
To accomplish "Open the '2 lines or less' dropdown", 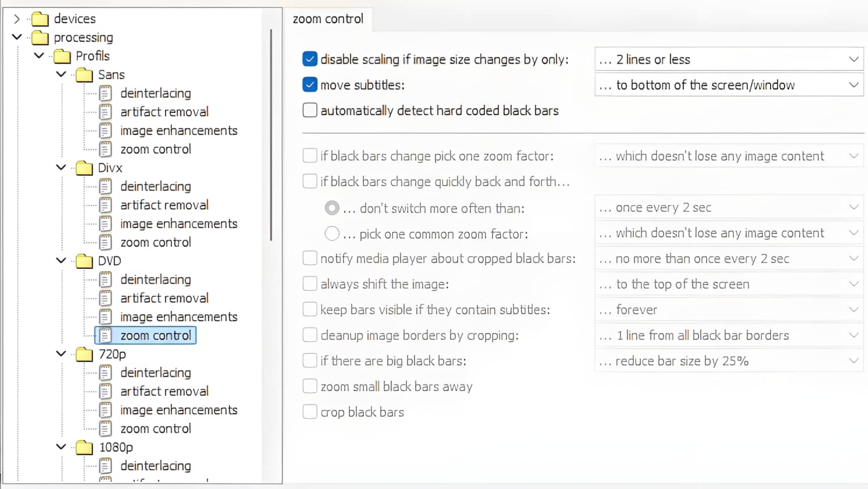I will click(728, 59).
